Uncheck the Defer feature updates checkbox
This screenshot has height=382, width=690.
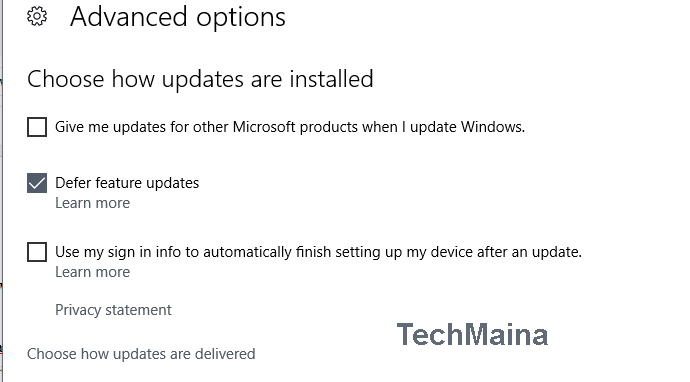[37, 183]
